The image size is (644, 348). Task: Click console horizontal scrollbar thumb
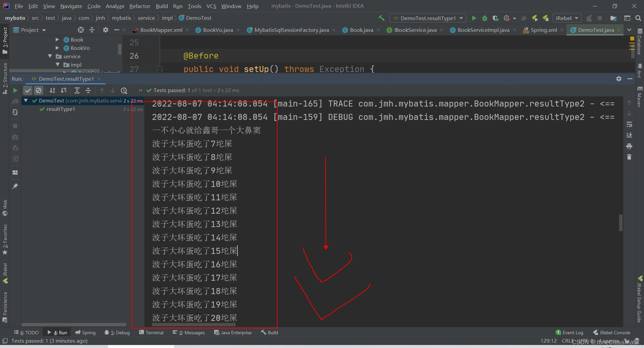(x=194, y=325)
